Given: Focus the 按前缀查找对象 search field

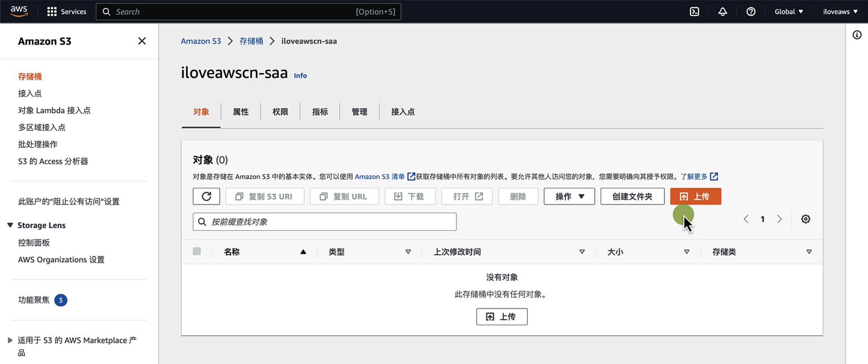Looking at the screenshot, I should click(x=325, y=222).
